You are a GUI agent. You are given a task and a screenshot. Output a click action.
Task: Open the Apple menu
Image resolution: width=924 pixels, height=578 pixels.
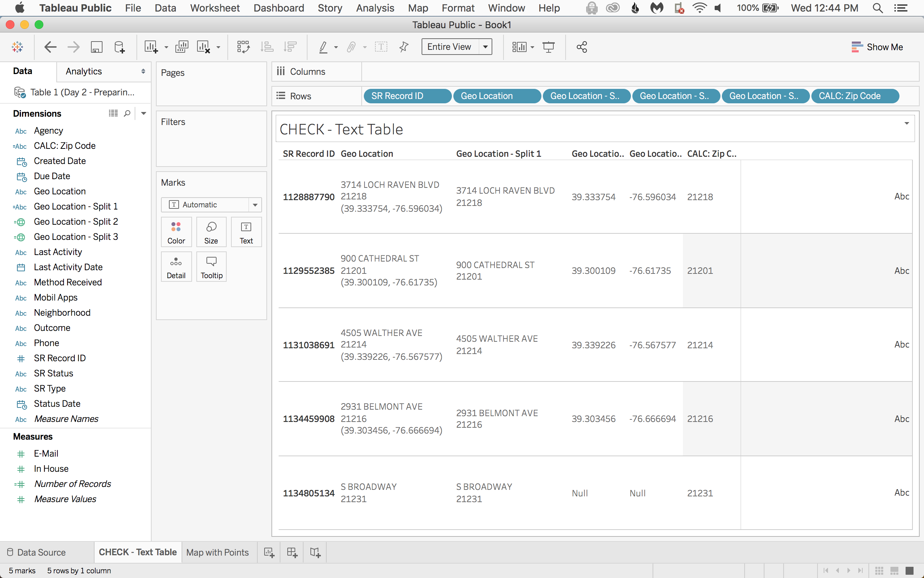tap(20, 8)
